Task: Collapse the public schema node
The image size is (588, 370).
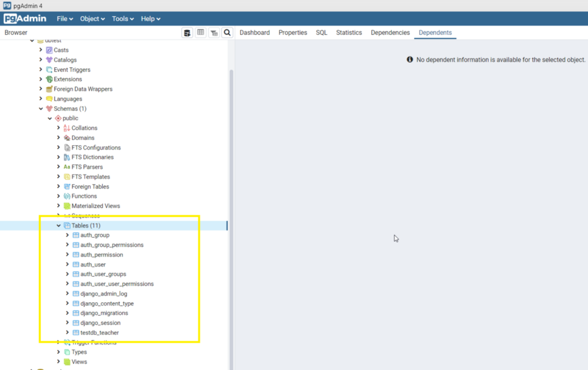Action: tap(50, 118)
